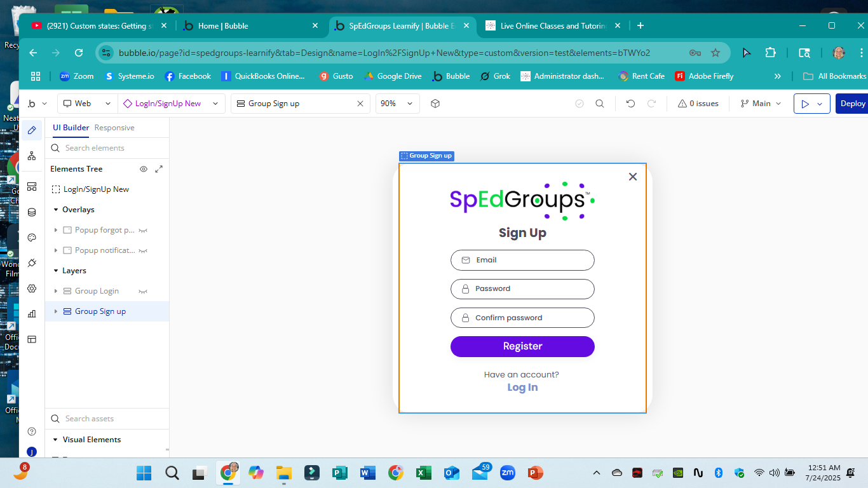Viewport: 868px width, 488px height.
Task: Expand the Popup forgot password tree item
Action: point(56,230)
